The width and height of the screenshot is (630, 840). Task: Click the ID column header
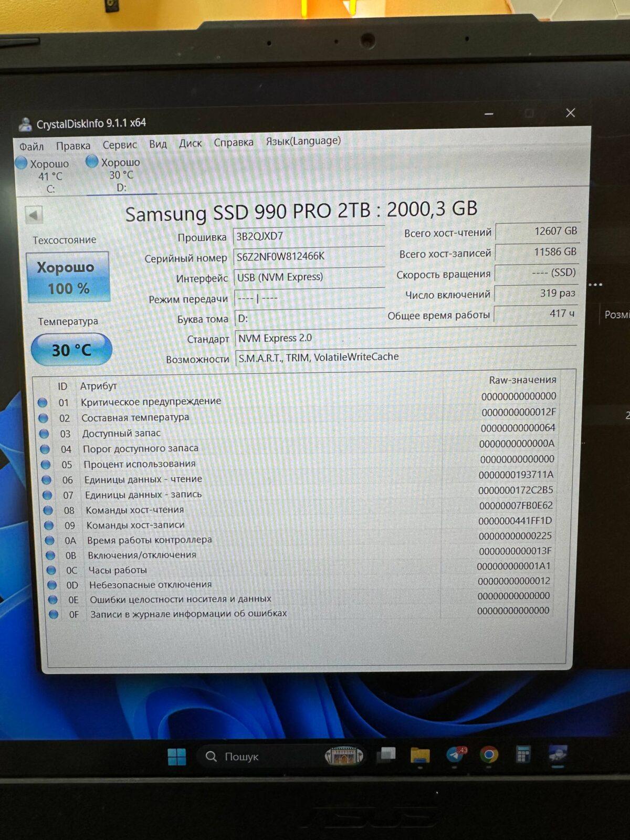[x=62, y=386]
